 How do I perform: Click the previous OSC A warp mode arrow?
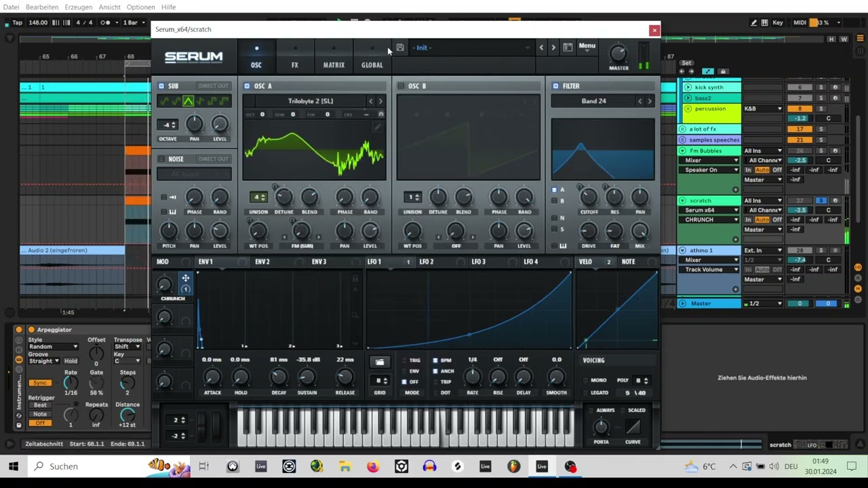pyautogui.click(x=285, y=237)
